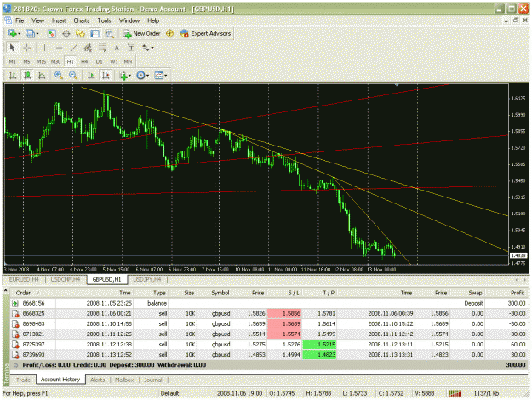
Task: Select the Equidistant Channel tool
Action: (x=88, y=48)
